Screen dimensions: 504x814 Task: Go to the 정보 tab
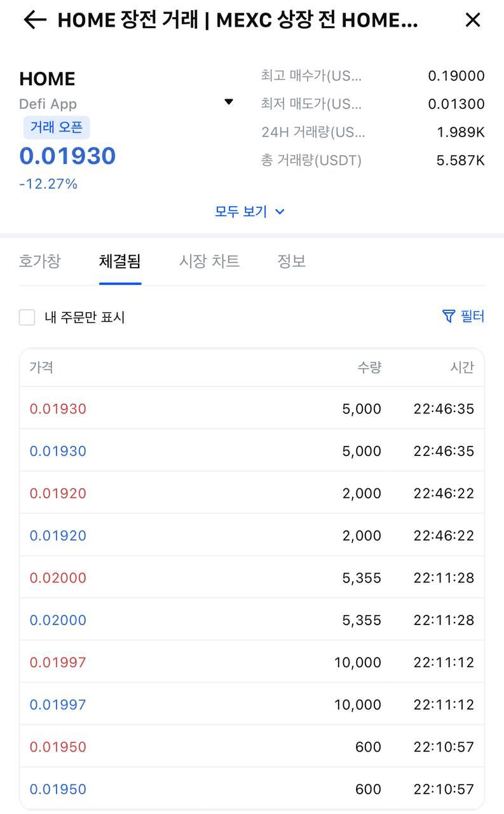coord(292,261)
